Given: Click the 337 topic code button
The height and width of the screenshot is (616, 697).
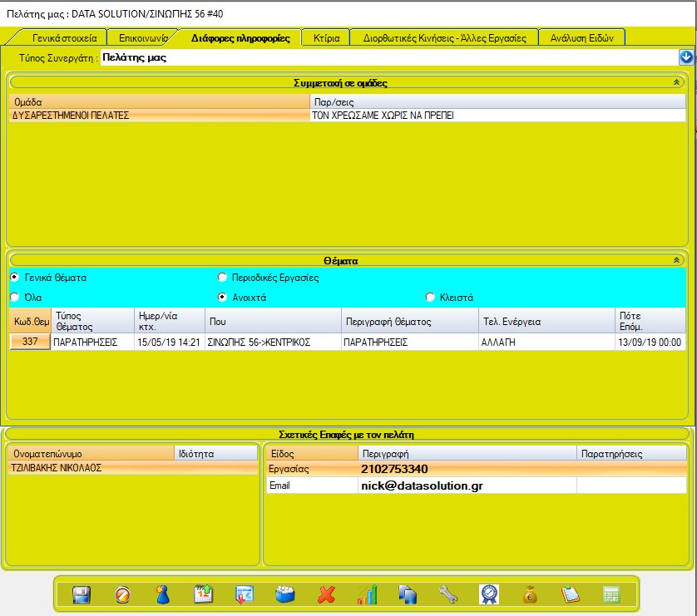Looking at the screenshot, I should coord(30,342).
